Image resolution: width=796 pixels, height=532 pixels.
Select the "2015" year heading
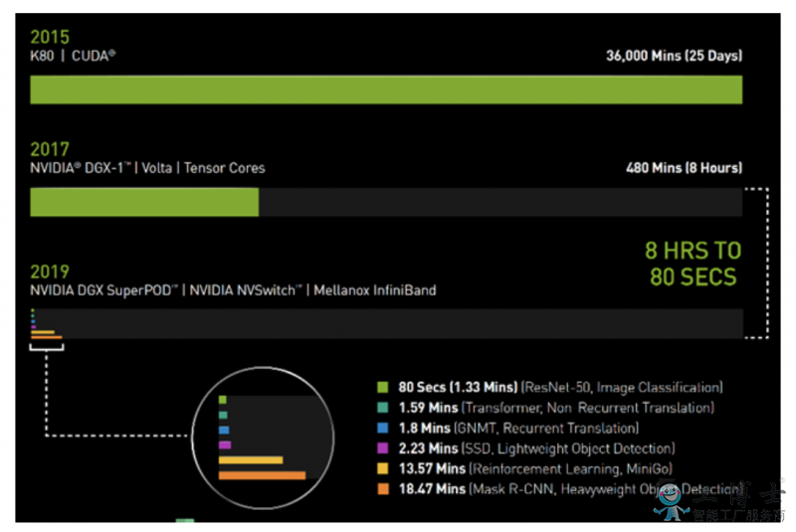click(50, 37)
